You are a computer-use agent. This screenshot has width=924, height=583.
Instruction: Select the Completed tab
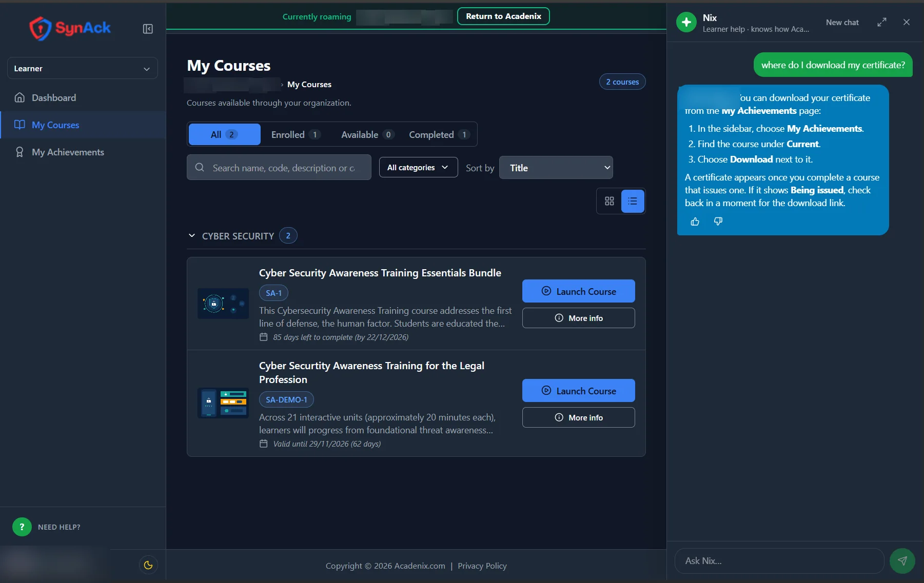pos(439,134)
